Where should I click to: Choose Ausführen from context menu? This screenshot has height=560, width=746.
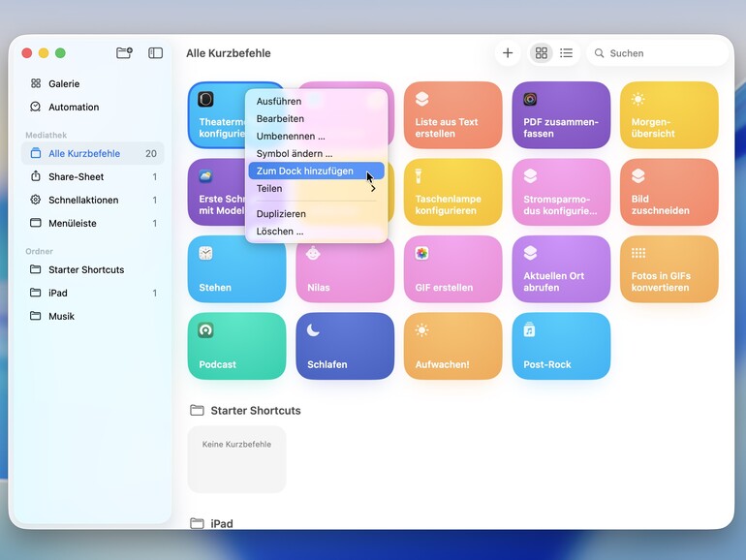click(x=316, y=102)
